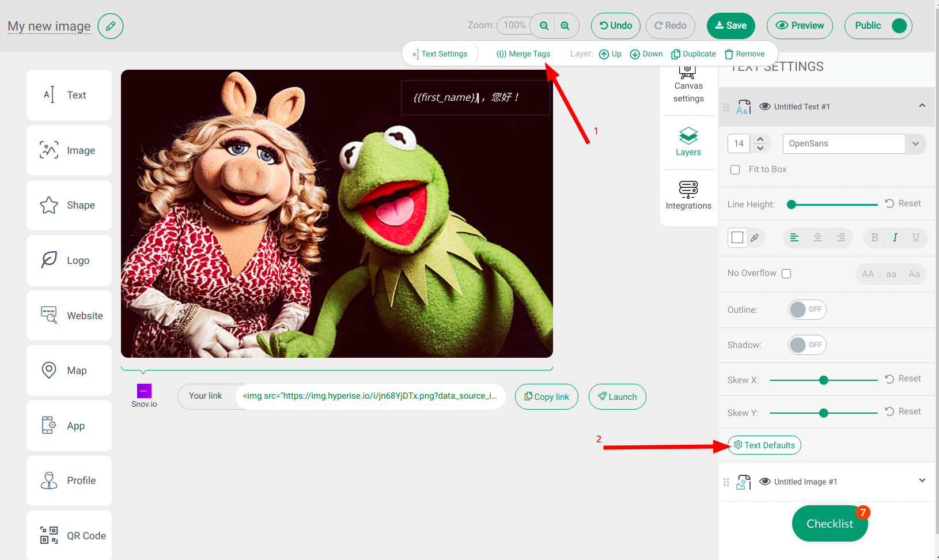939x560 pixels.
Task: Click the Undo button
Action: [x=616, y=26]
